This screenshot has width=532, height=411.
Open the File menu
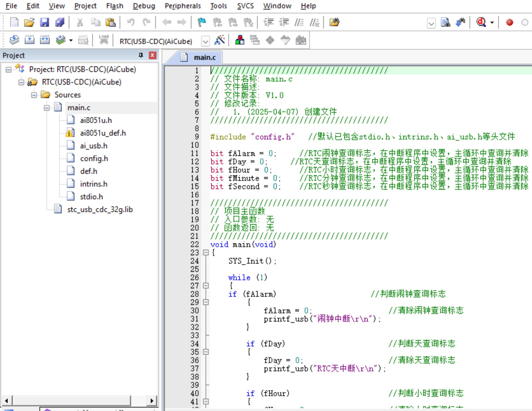[11, 6]
